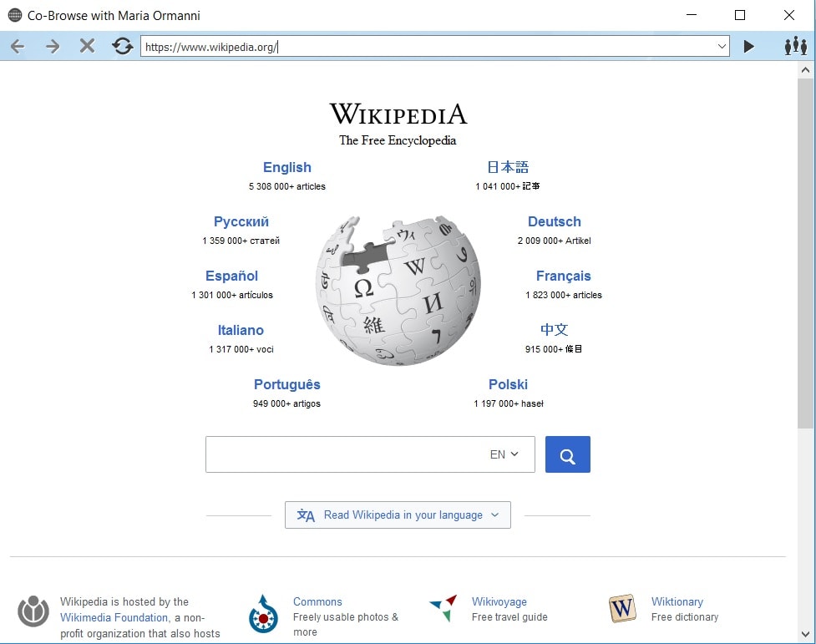
Task: Click the text "Free travel guide"
Action: click(x=509, y=617)
